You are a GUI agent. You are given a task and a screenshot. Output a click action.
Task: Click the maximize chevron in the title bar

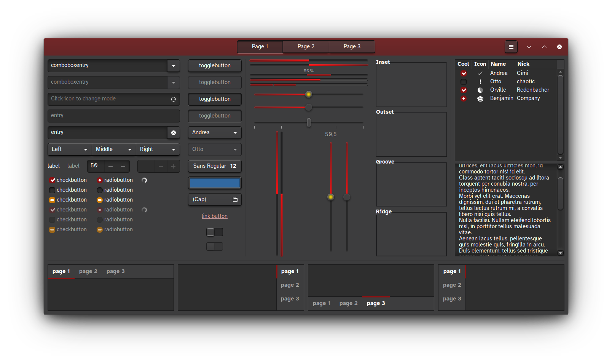pyautogui.click(x=544, y=47)
